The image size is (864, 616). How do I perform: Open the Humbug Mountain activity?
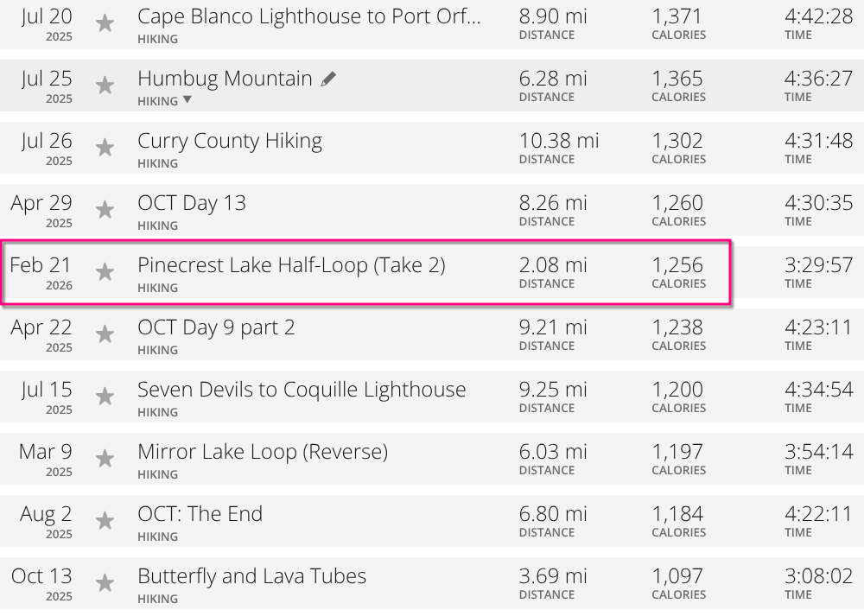point(225,79)
